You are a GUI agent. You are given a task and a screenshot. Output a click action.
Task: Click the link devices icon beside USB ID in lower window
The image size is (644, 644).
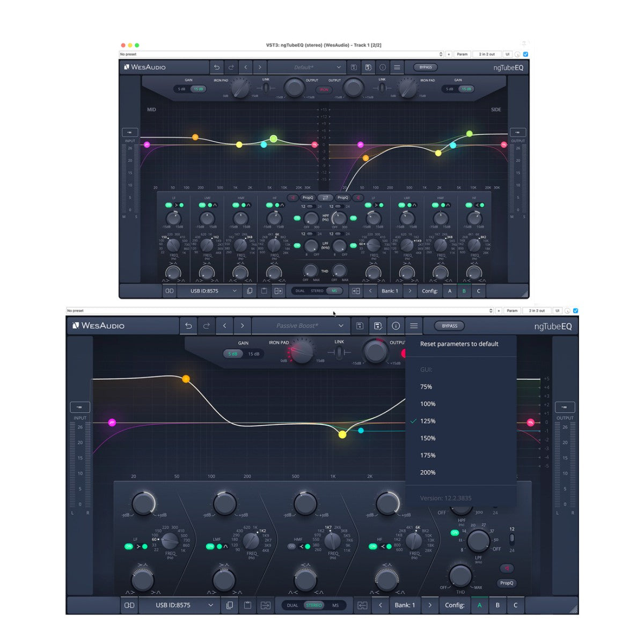[x=129, y=605]
